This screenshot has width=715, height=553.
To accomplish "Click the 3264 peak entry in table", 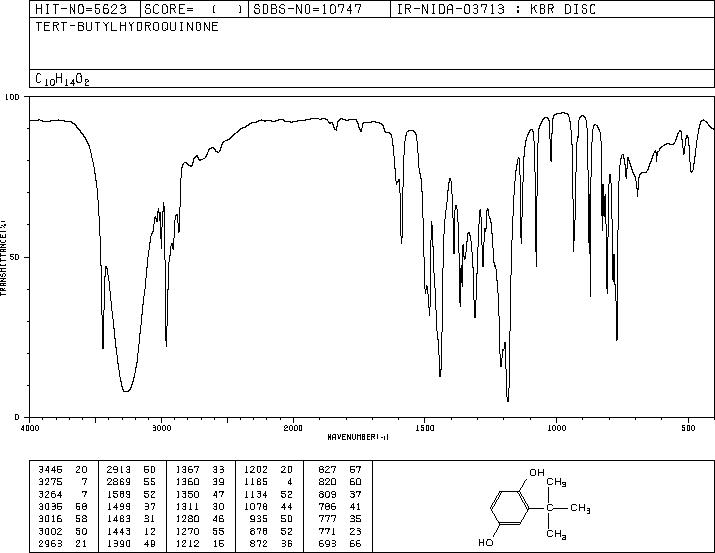I will (x=62, y=494).
